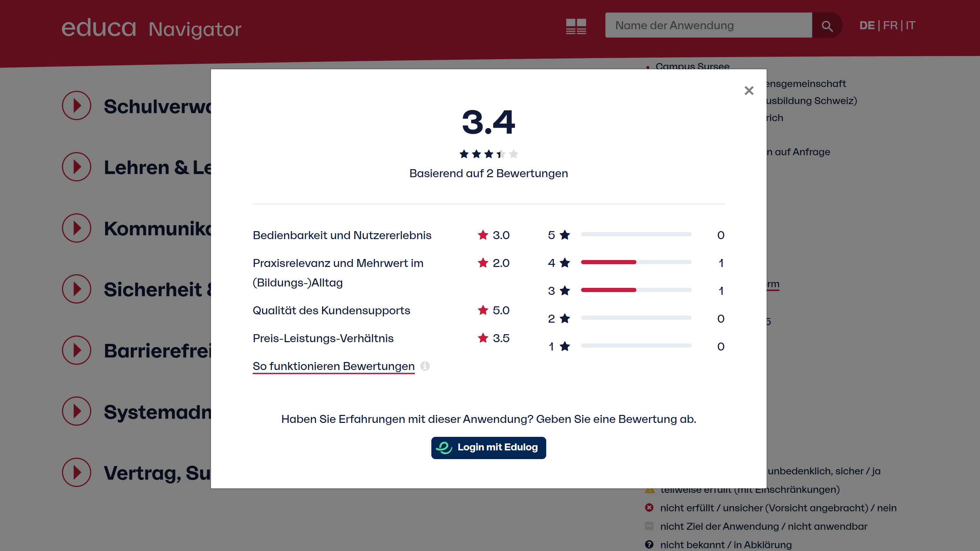This screenshot has width=980, height=551.
Task: Expand the Schulverwaltung section arrow
Action: (x=77, y=106)
